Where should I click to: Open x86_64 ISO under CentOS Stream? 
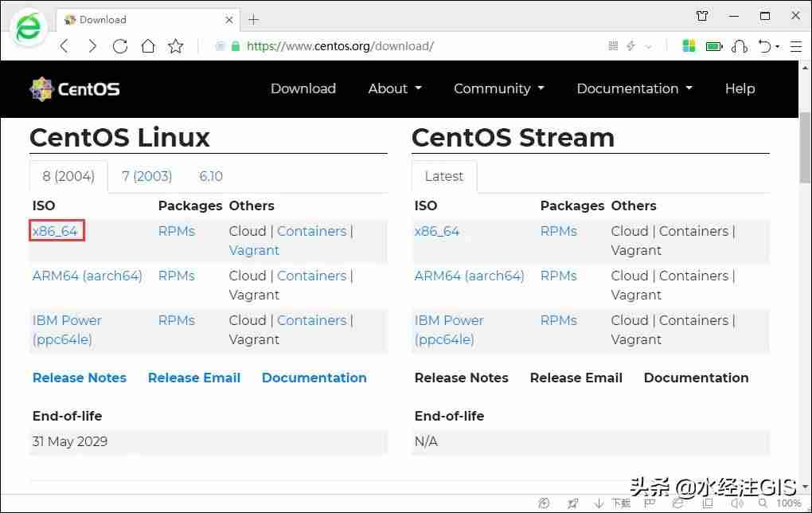[x=436, y=231]
